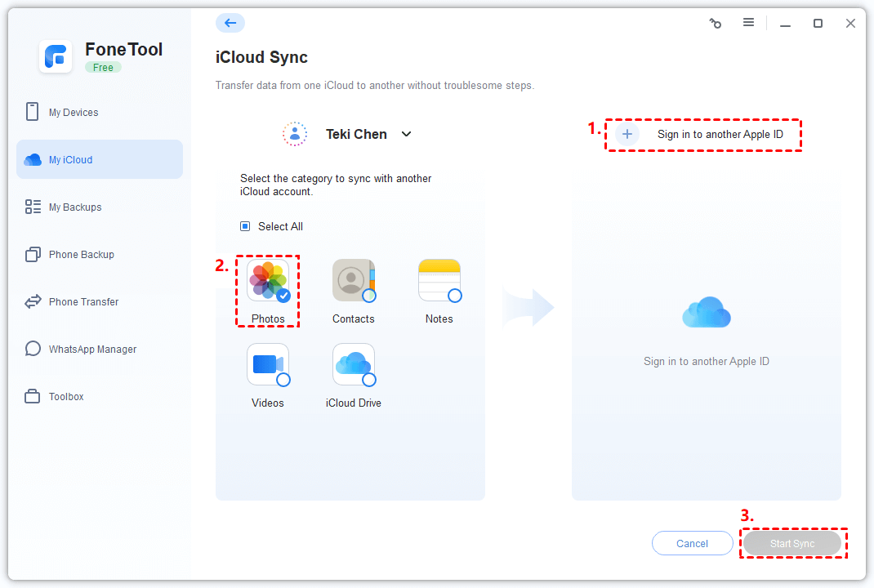
Task: Click the back arrow button
Action: [230, 23]
